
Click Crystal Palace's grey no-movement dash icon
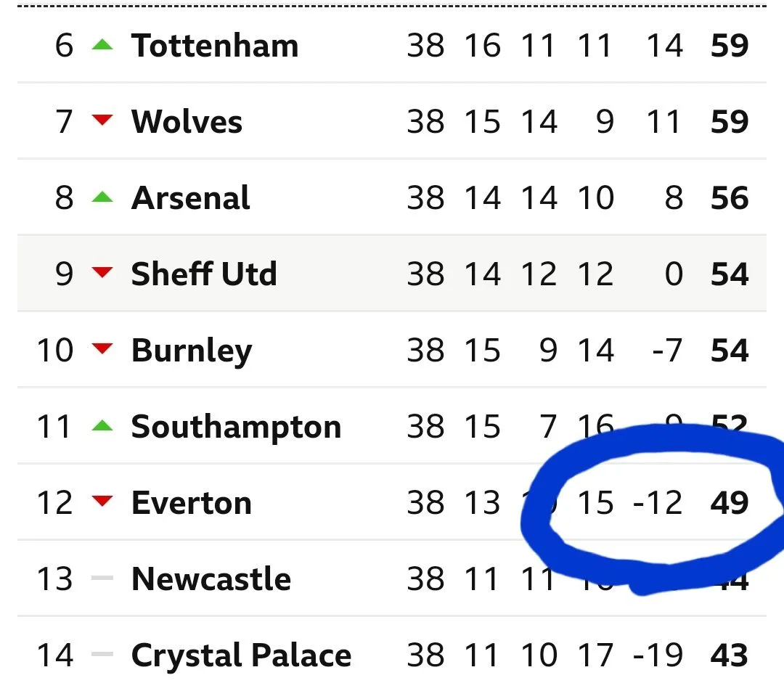pyautogui.click(x=103, y=655)
